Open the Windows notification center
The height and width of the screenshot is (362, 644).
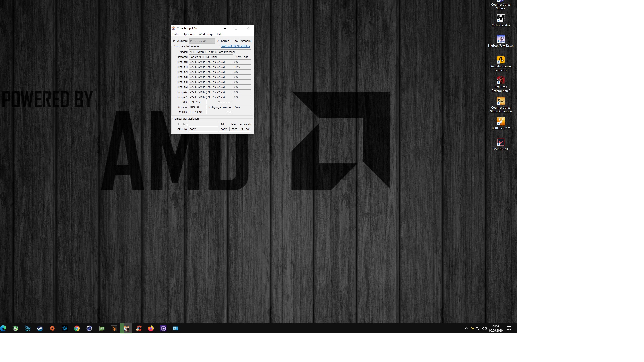(509, 328)
